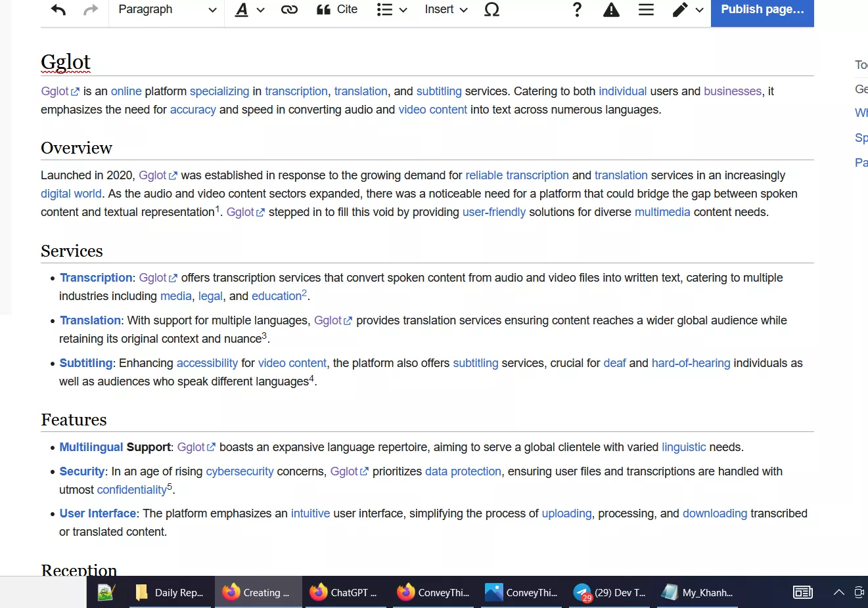Click the news widget icon in system tray
The image size is (868, 608).
[803, 592]
